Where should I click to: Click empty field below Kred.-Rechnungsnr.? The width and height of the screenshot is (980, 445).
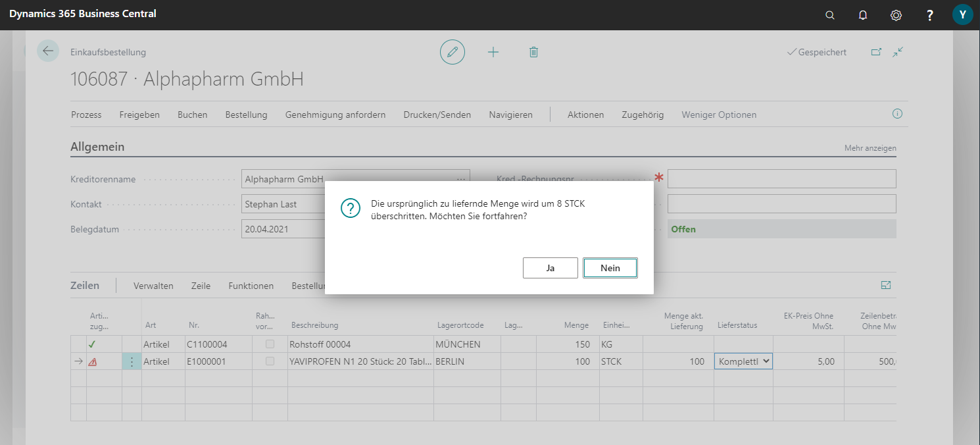[781, 203]
